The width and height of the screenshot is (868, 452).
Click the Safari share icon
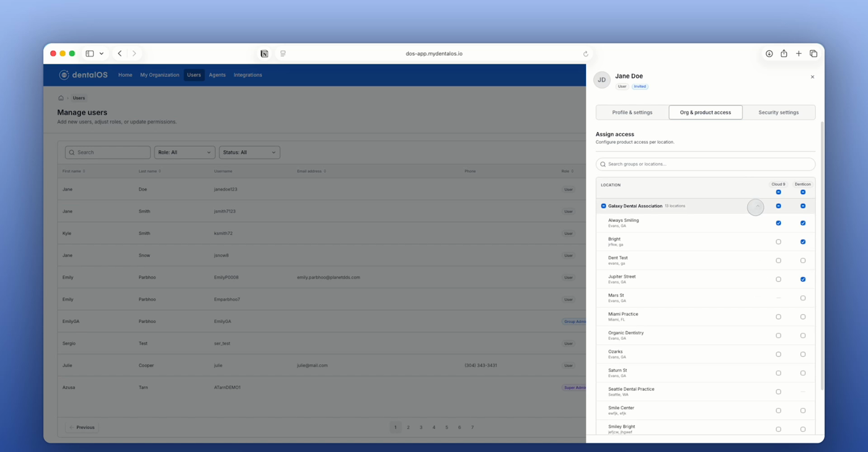784,54
